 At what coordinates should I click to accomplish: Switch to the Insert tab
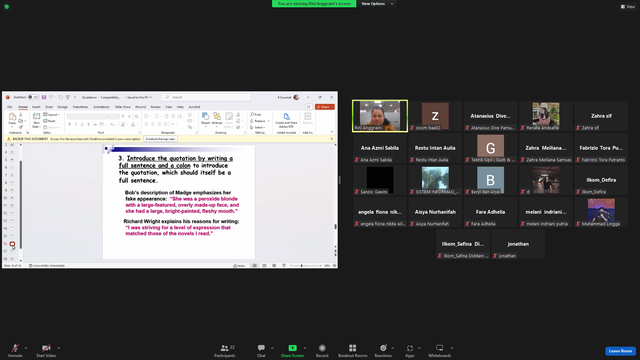click(x=36, y=107)
